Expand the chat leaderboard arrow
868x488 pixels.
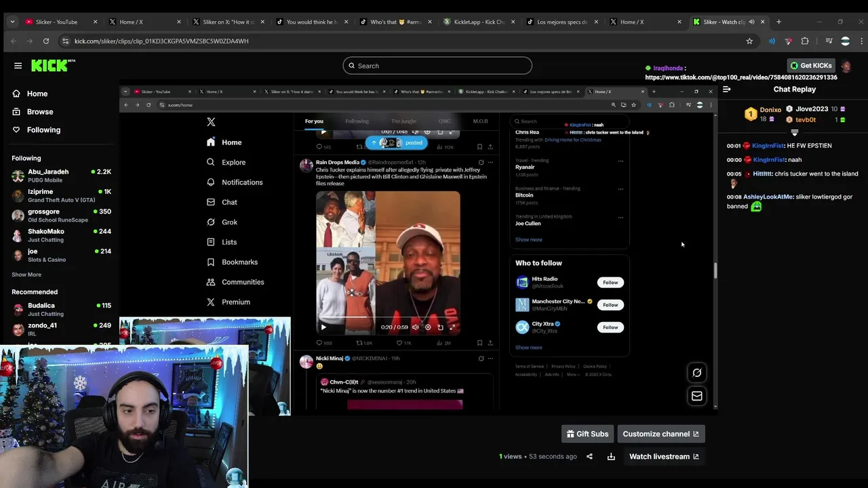click(795, 133)
